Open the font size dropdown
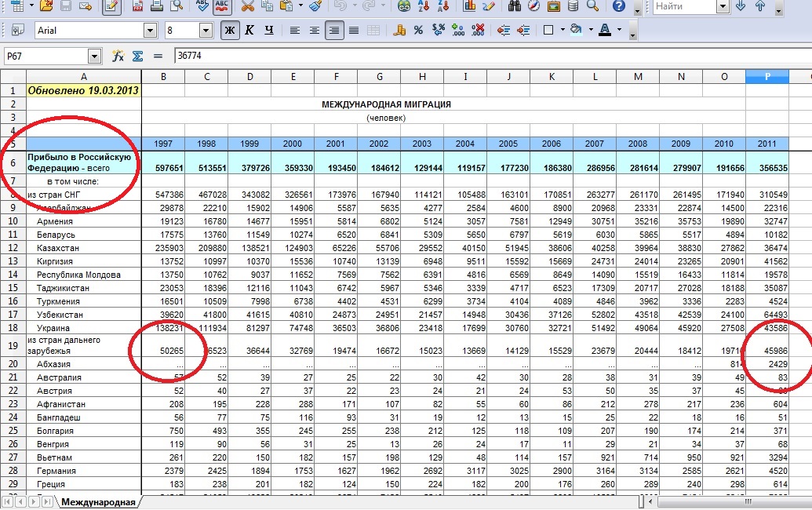The width and height of the screenshot is (812, 510). 206,31
